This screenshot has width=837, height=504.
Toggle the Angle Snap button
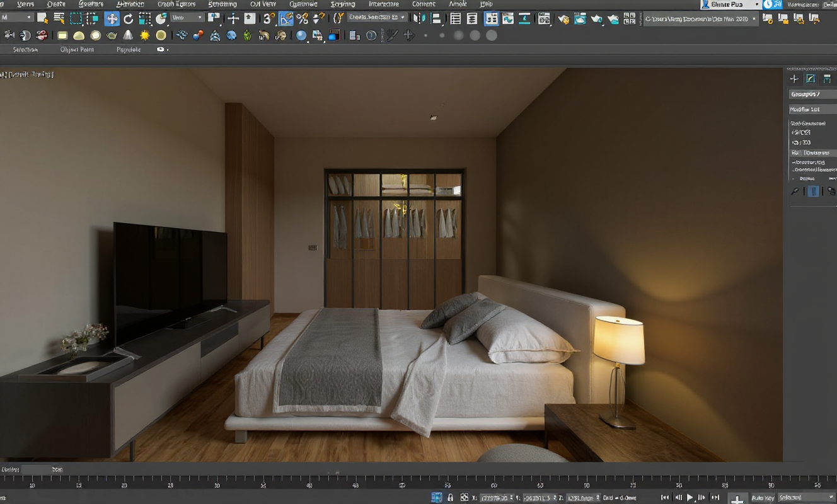pos(286,18)
